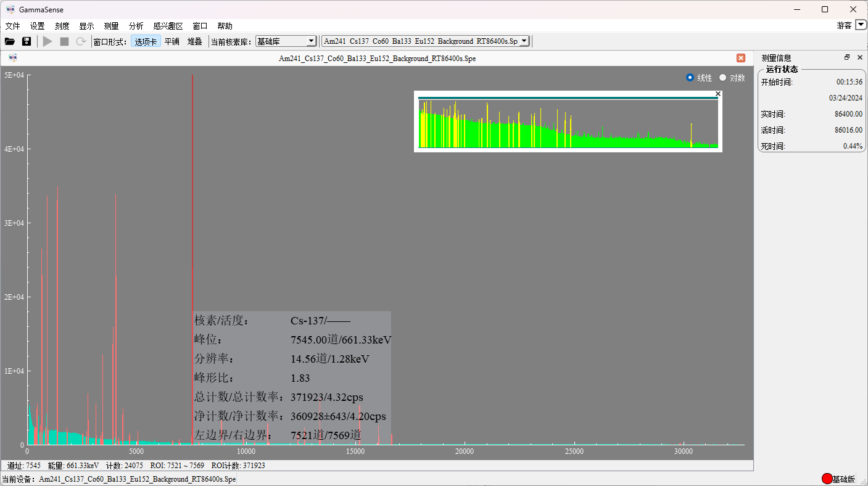Click the stop measurement square icon
Viewport: 868px width, 486px height.
pos(64,41)
